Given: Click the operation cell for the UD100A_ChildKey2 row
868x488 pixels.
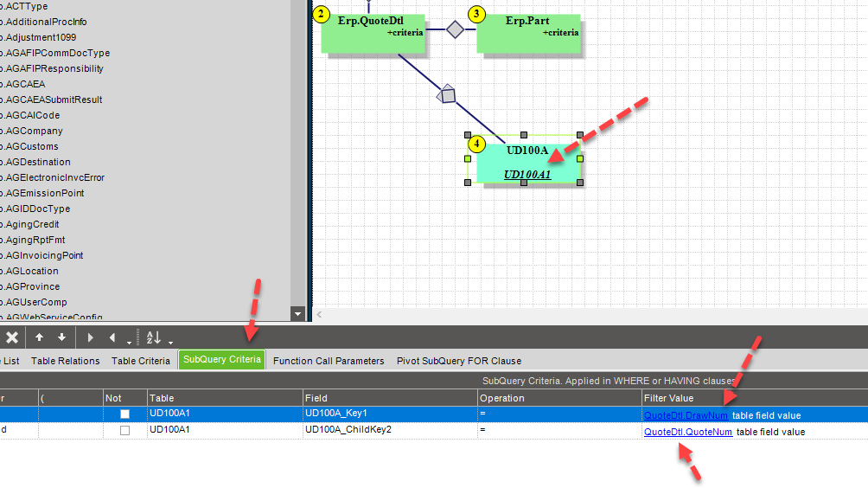Looking at the screenshot, I should (x=559, y=430).
